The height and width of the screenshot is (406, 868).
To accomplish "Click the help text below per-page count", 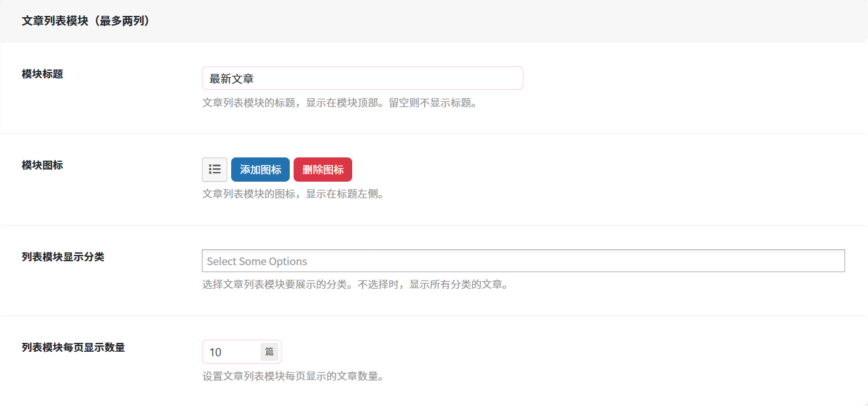I will point(293,376).
